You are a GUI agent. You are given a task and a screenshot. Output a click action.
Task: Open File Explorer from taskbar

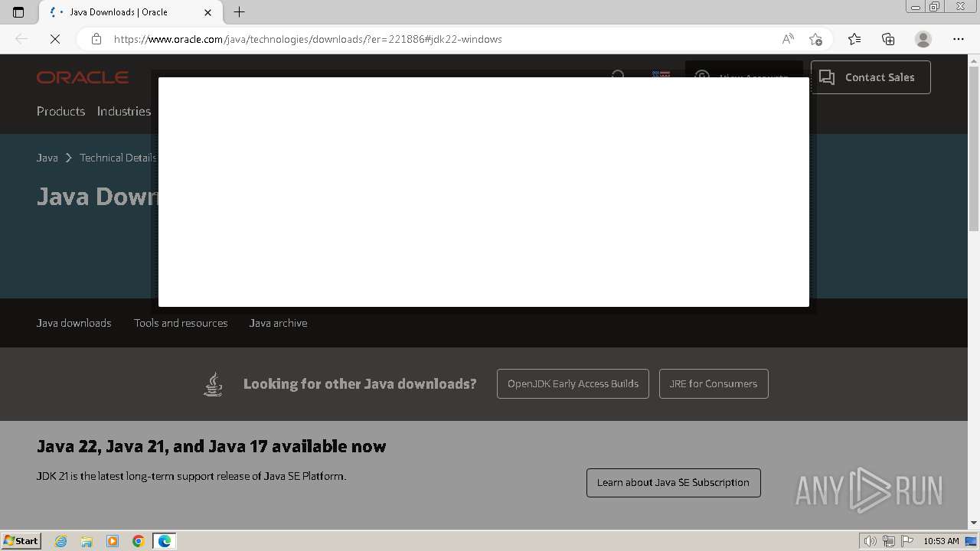tap(87, 541)
